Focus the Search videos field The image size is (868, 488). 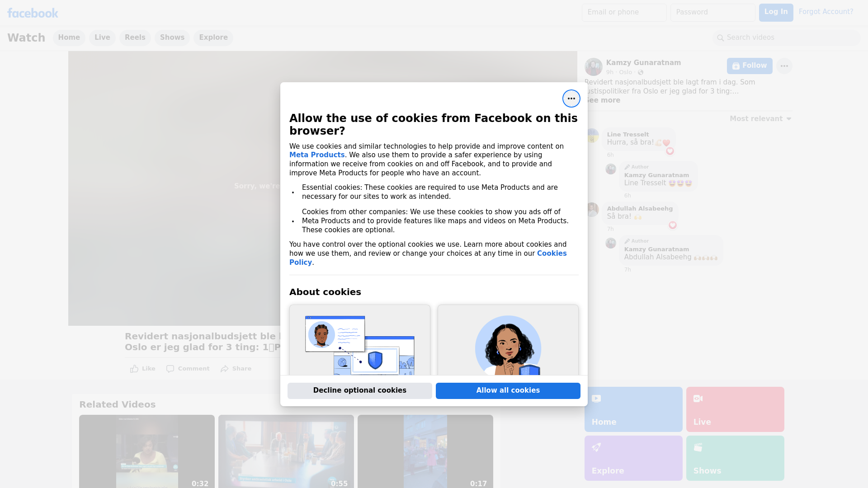pos(787,38)
